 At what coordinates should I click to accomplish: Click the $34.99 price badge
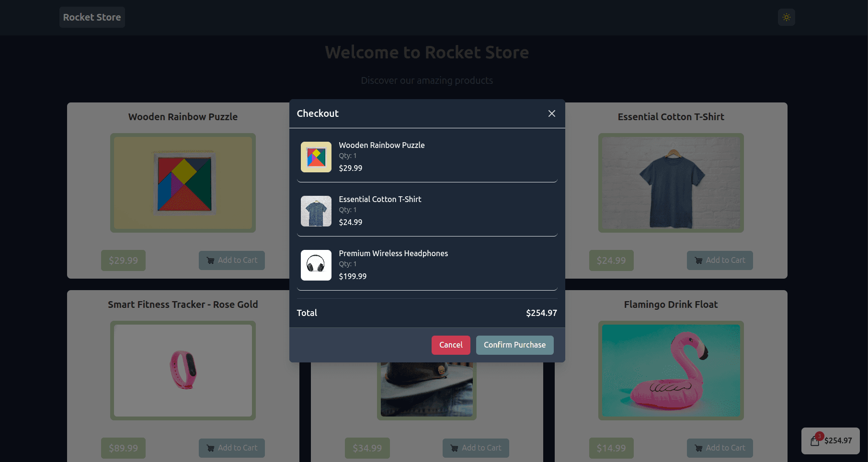(x=367, y=448)
